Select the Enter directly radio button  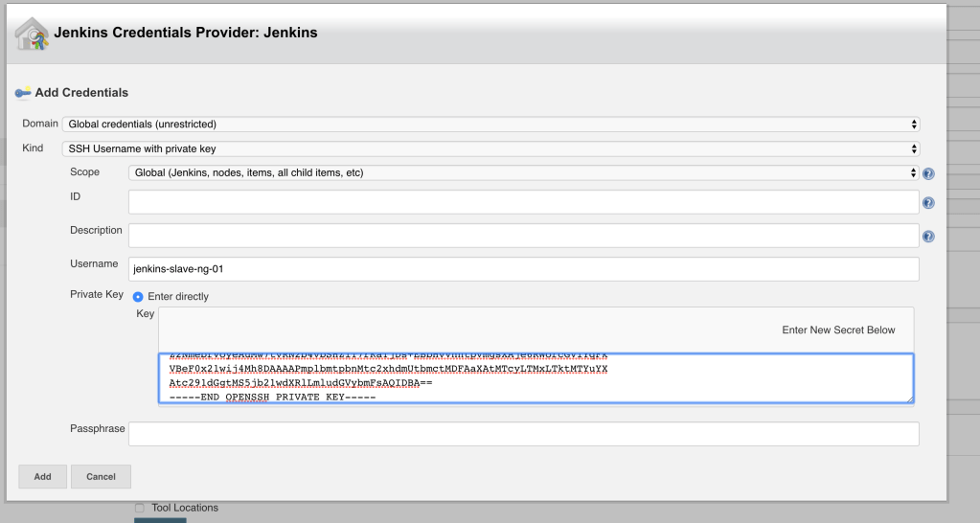coord(138,297)
